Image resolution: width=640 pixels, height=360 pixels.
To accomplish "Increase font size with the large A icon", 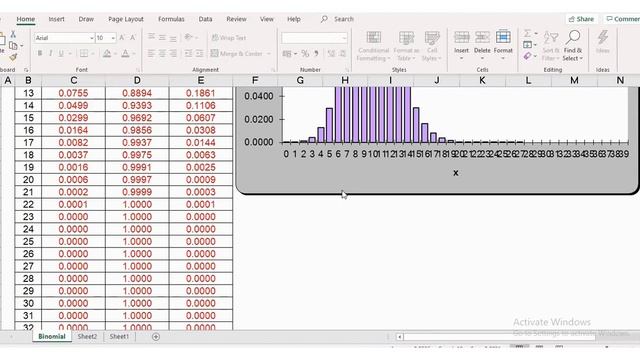I will tap(122, 38).
